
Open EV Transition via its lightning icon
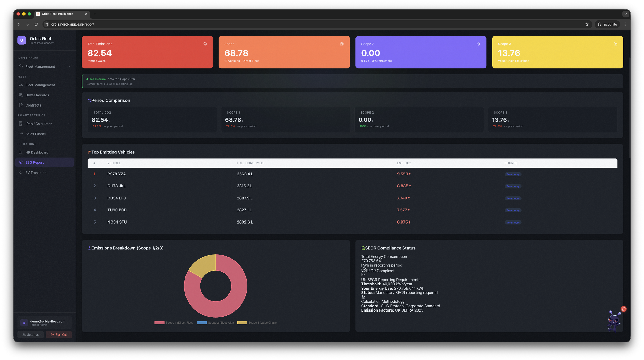click(x=21, y=173)
